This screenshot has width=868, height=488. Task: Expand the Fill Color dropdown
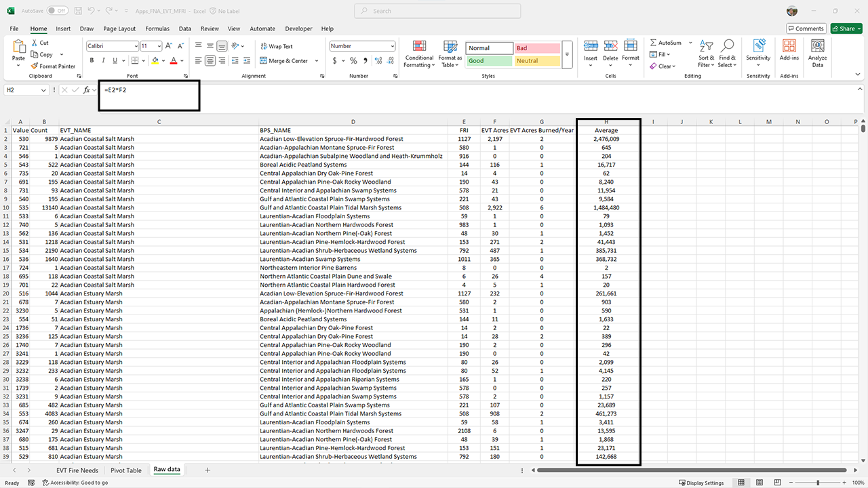(x=163, y=61)
